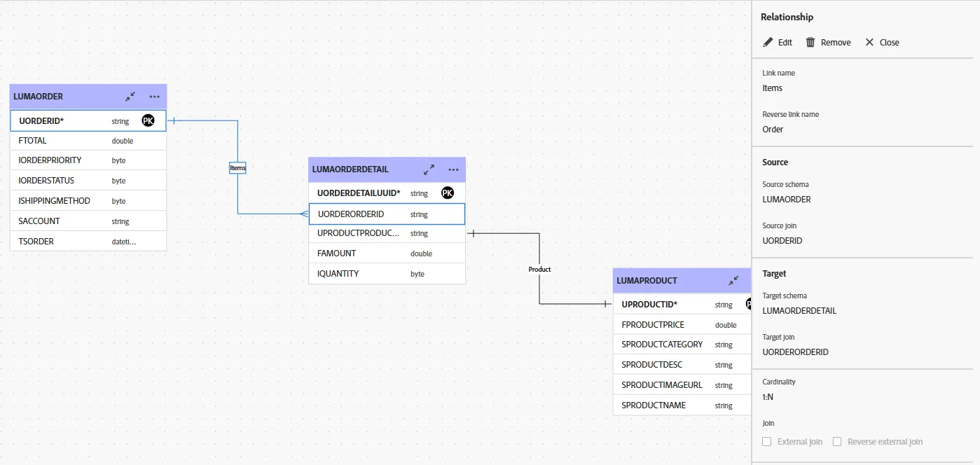
Task: Click the X Close icon
Action: [x=869, y=42]
